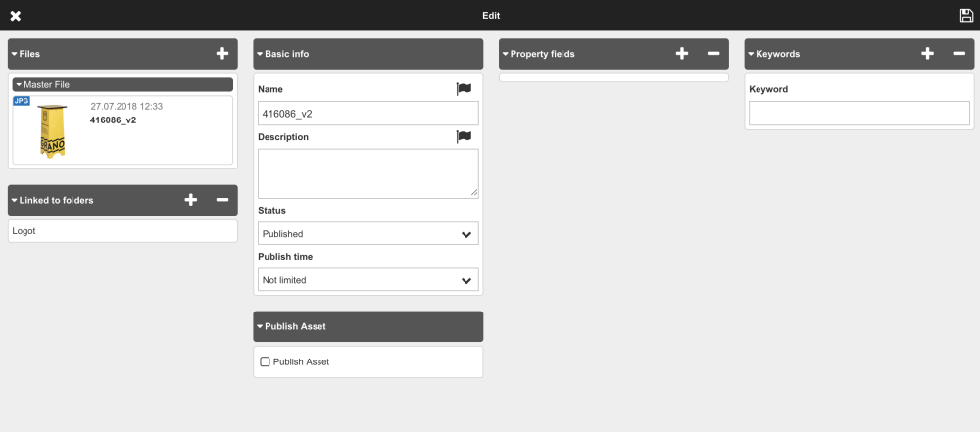Add a property field with the plus icon
The image size is (980, 432).
click(x=682, y=54)
